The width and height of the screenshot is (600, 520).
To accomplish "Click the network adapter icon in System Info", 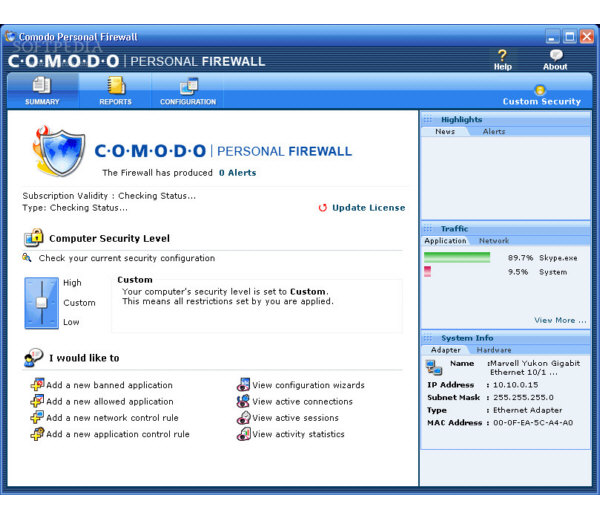I will pos(434,367).
